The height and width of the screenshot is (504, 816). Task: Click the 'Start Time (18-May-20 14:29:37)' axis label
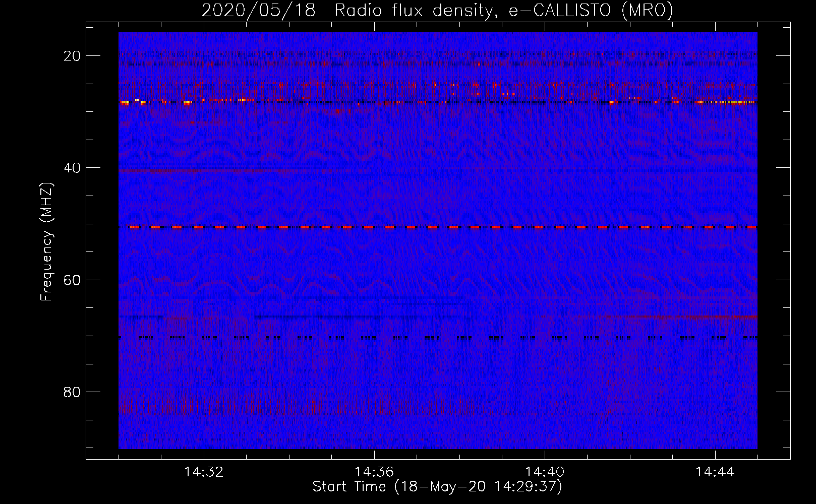437,487
